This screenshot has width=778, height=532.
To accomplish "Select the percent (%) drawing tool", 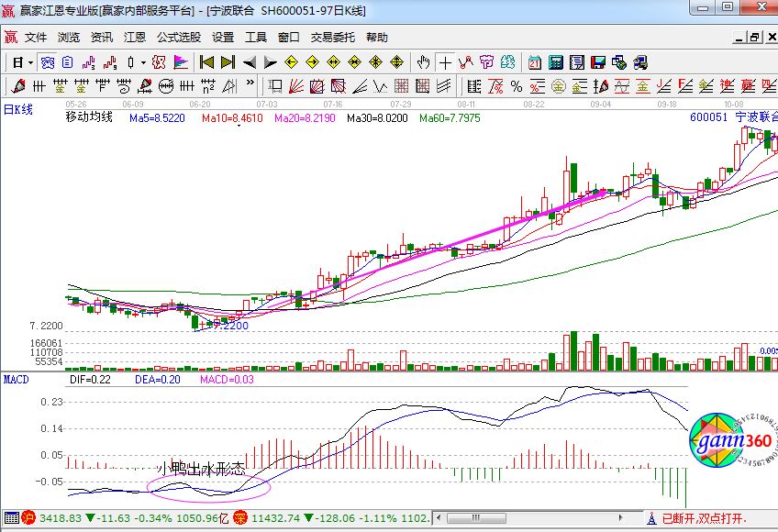I will pyautogui.click(x=516, y=86).
